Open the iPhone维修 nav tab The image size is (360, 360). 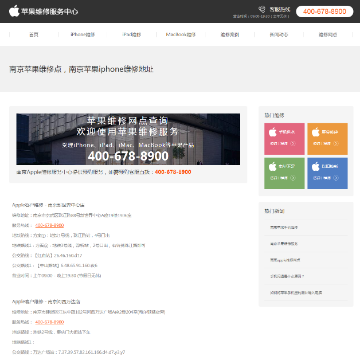coord(83,35)
